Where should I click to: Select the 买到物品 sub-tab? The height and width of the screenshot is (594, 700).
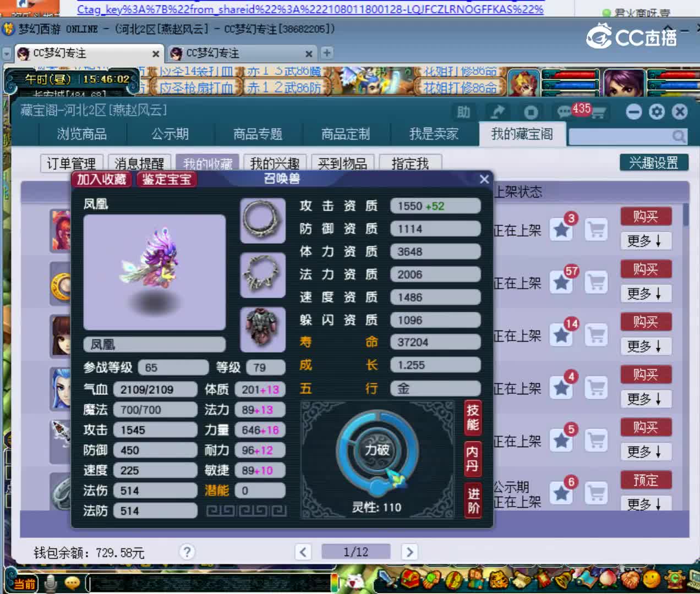[x=342, y=163]
